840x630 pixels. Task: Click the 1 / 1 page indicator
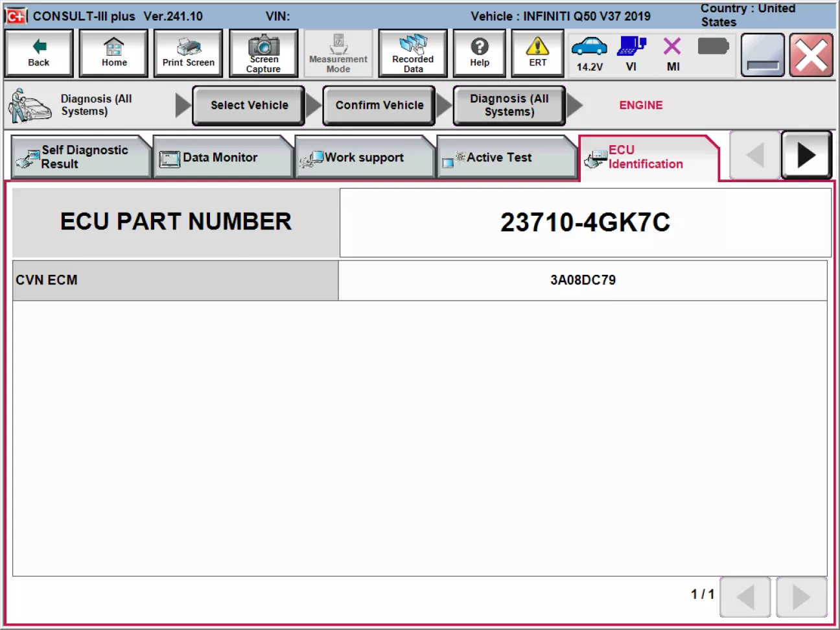click(x=702, y=594)
